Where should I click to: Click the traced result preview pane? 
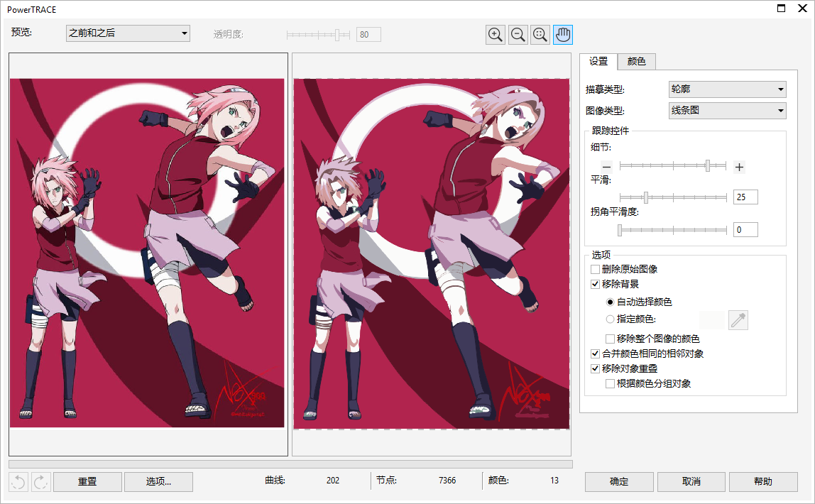[x=432, y=255]
